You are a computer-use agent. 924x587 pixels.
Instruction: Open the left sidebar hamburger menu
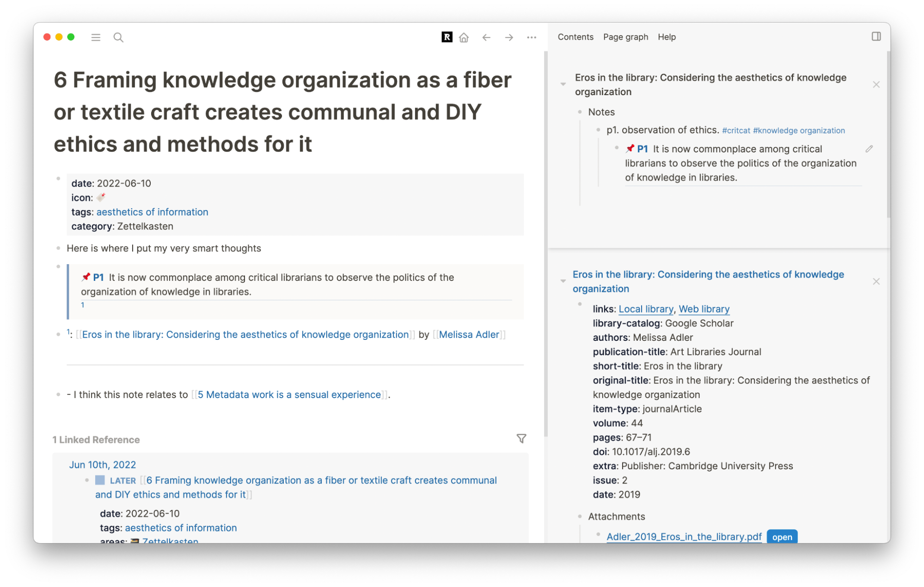(x=96, y=37)
